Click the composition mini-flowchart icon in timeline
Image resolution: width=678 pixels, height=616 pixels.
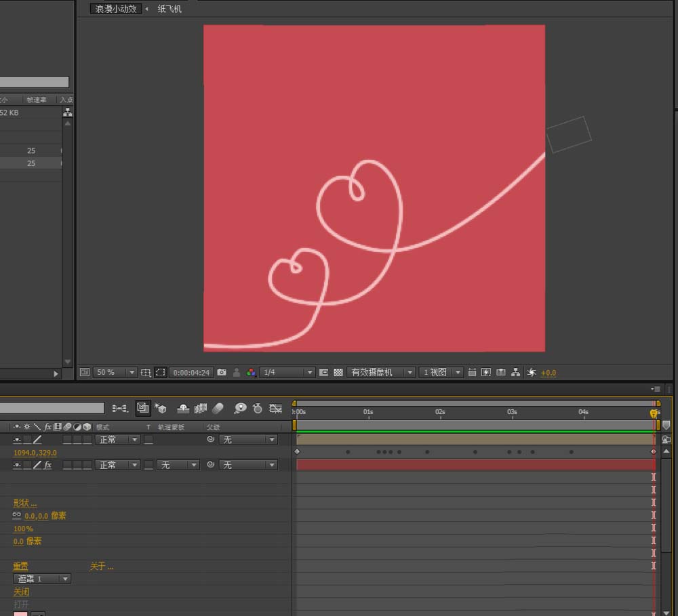coord(120,408)
